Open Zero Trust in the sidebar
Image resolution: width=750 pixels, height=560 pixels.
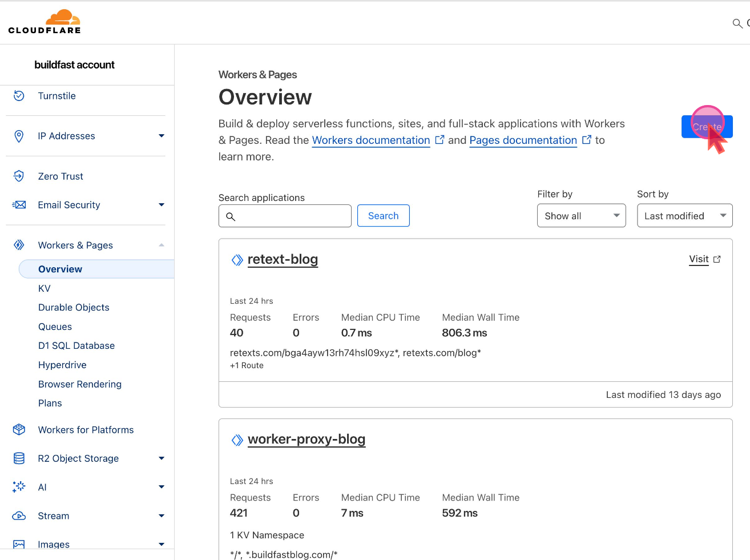pyautogui.click(x=61, y=176)
